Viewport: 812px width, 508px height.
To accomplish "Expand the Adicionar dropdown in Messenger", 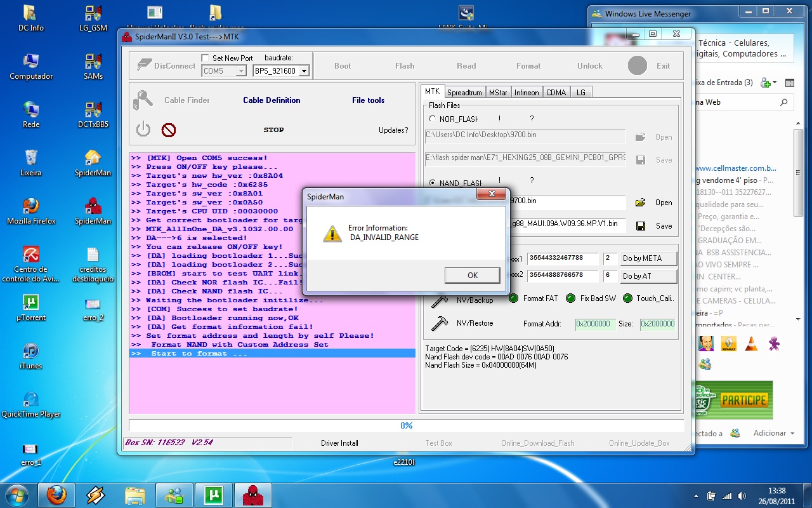I will 774,433.
